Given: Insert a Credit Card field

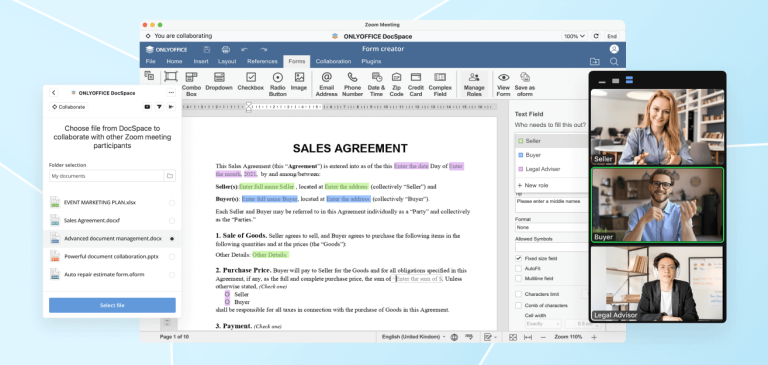Looking at the screenshot, I should [416, 84].
